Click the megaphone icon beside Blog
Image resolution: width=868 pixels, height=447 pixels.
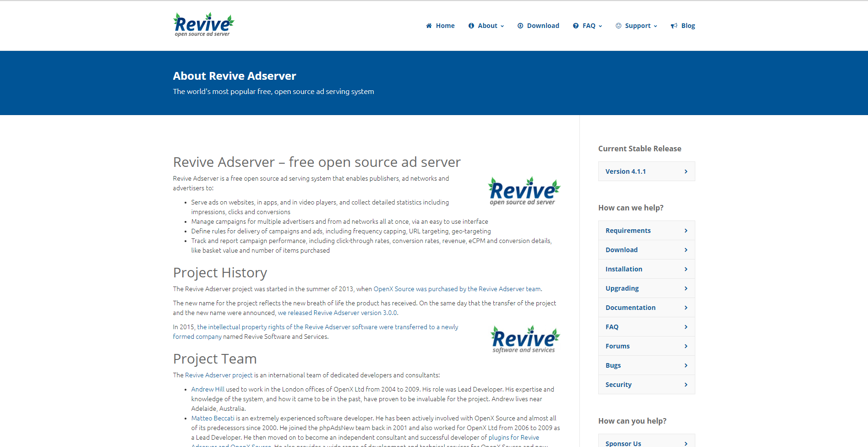coord(674,26)
